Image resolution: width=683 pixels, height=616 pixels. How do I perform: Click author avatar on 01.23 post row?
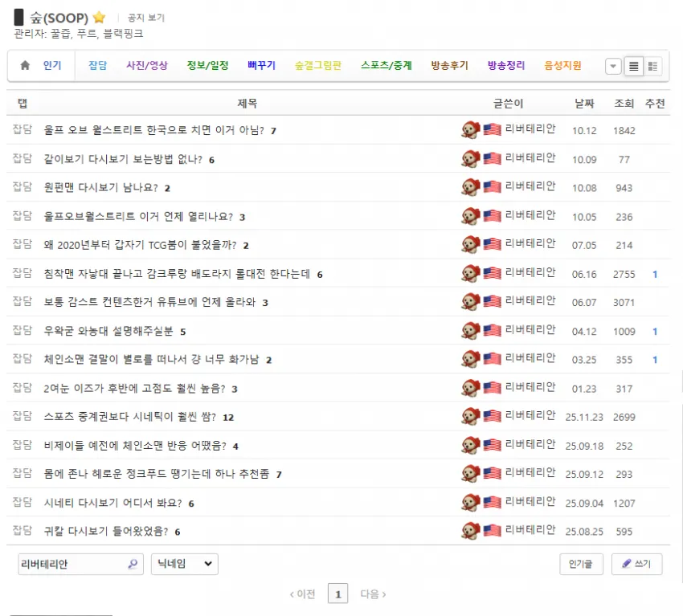click(x=470, y=388)
